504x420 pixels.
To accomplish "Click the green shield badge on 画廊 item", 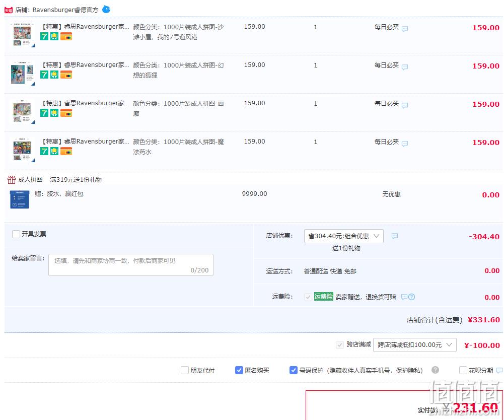I will point(54,113).
